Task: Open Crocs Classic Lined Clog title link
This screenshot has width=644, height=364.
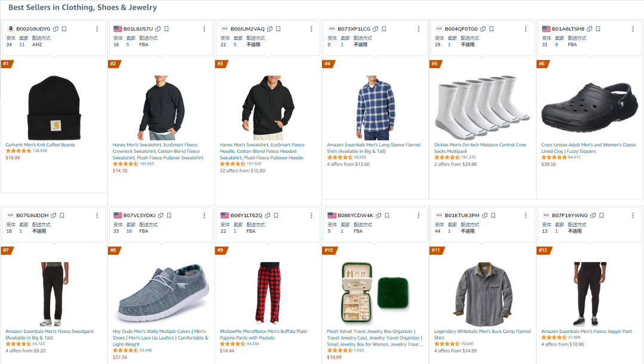Action: 589,148
